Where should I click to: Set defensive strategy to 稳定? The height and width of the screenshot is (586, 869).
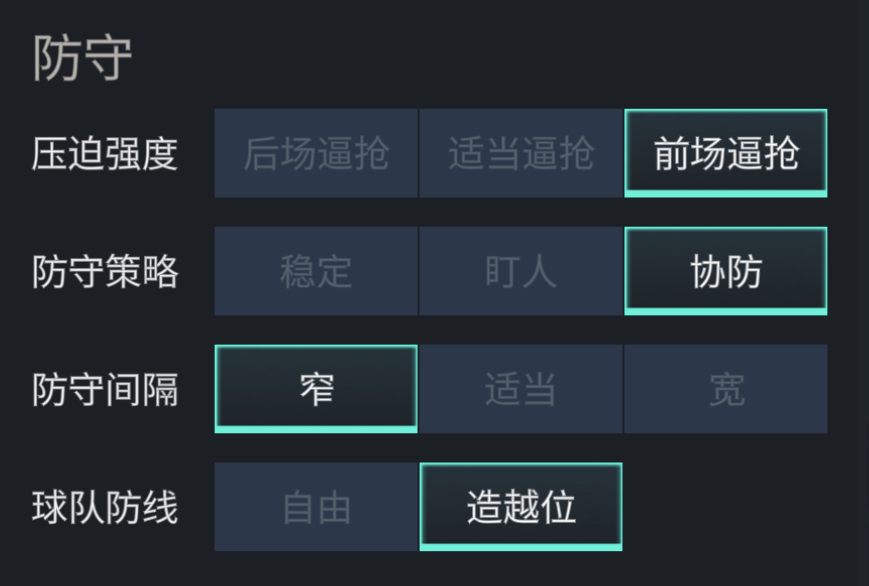pos(316,271)
